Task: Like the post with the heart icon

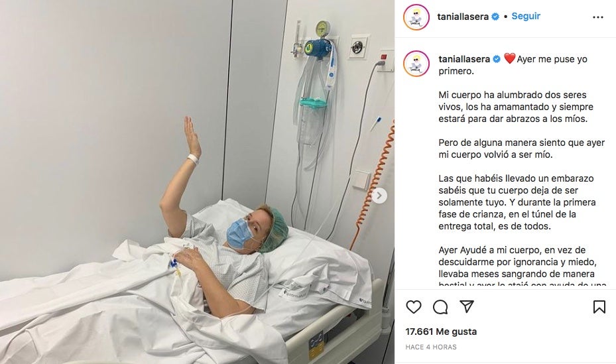Action: coord(414,307)
